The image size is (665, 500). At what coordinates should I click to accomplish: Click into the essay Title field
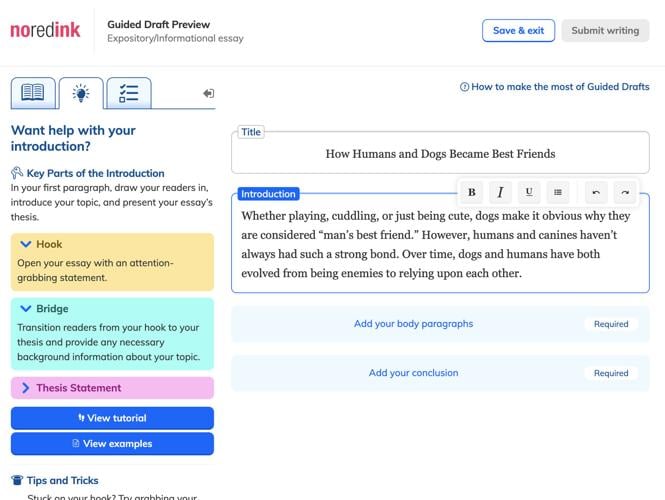tap(440, 154)
